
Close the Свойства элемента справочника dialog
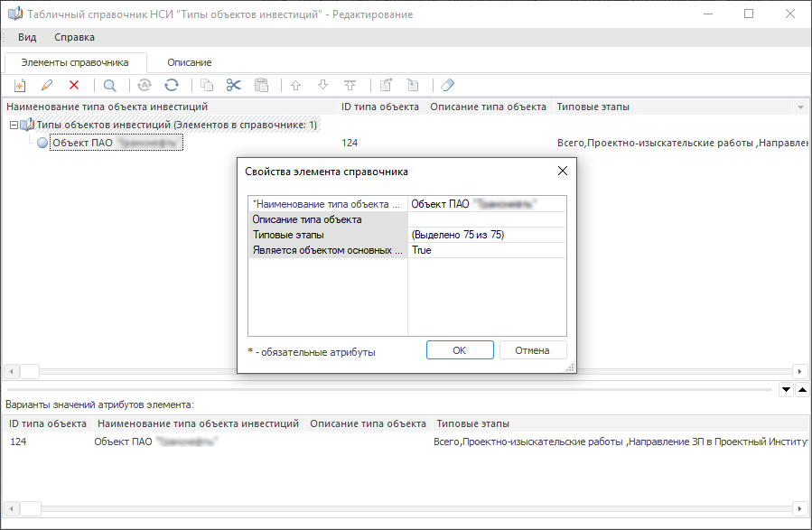coord(563,172)
